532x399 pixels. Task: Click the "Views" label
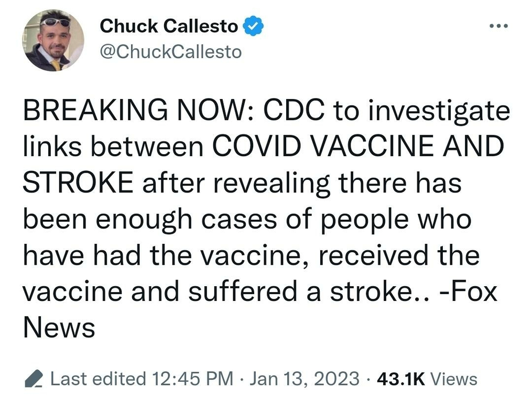coord(454,379)
